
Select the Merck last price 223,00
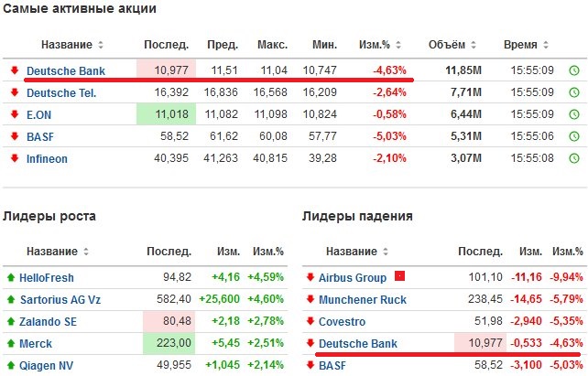click(174, 343)
